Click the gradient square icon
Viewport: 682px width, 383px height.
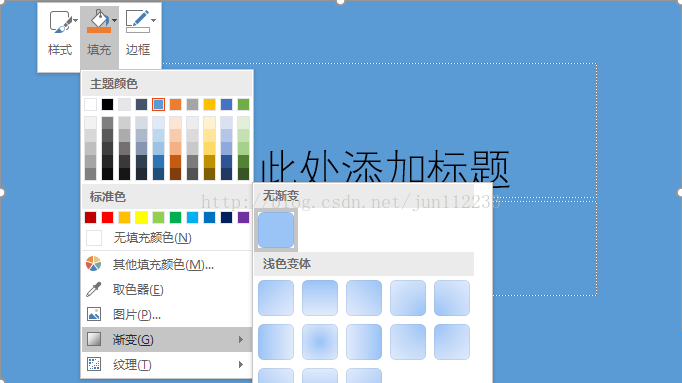coord(94,339)
